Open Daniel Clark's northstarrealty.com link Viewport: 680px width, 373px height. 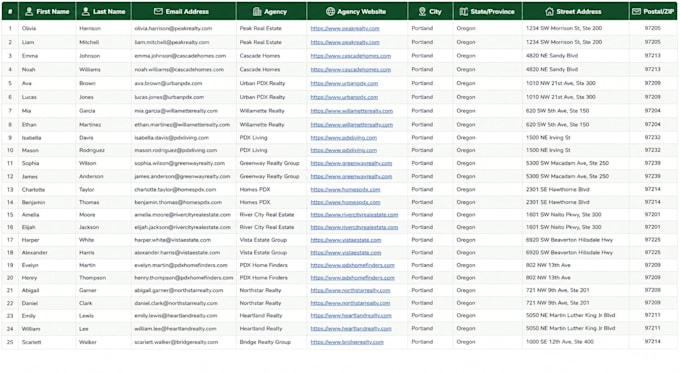pos(350,303)
